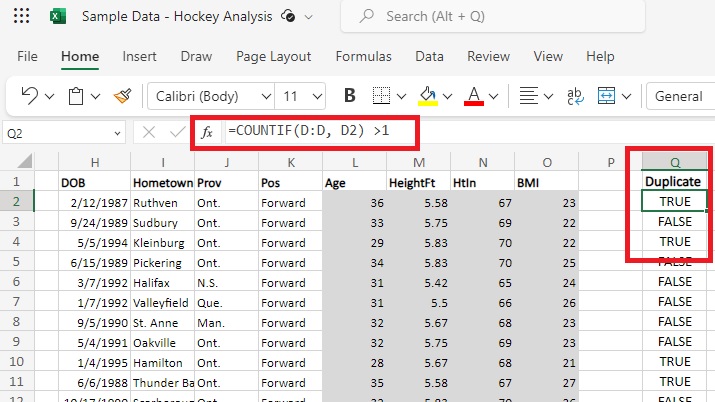Expand the file name dropdown chevron

coord(309,17)
